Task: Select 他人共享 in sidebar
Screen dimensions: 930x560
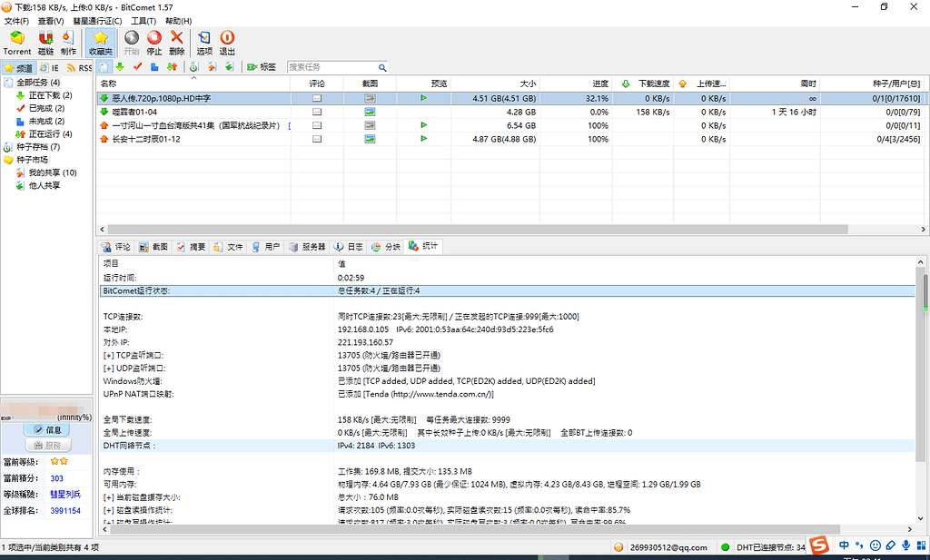Action: 45,185
